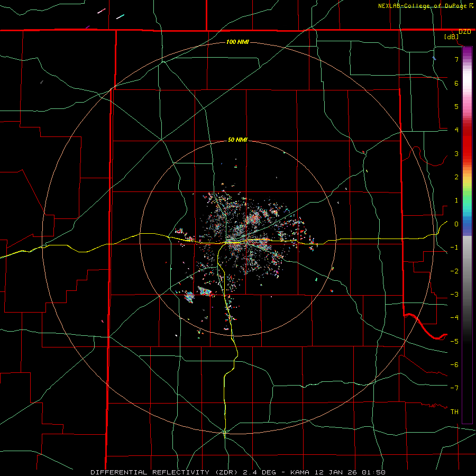
Task: Click the positive "2" value on dB scale
Action: click(x=456, y=177)
